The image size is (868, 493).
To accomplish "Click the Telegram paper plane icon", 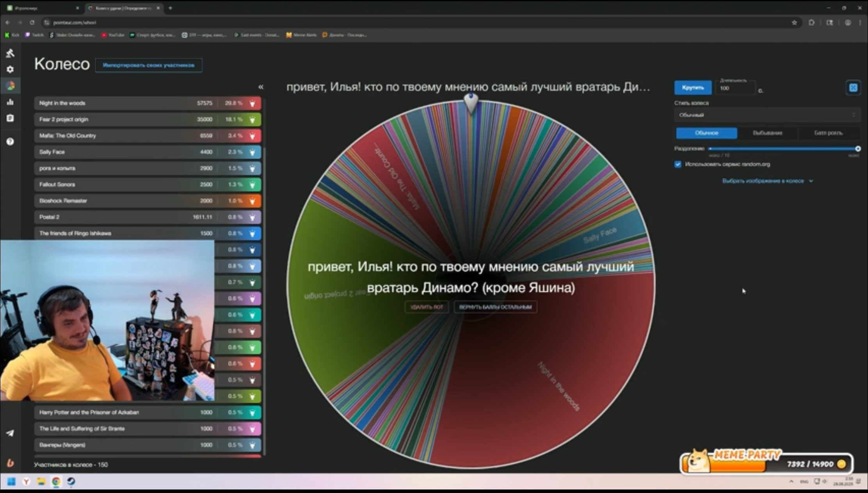I will pos(10,433).
